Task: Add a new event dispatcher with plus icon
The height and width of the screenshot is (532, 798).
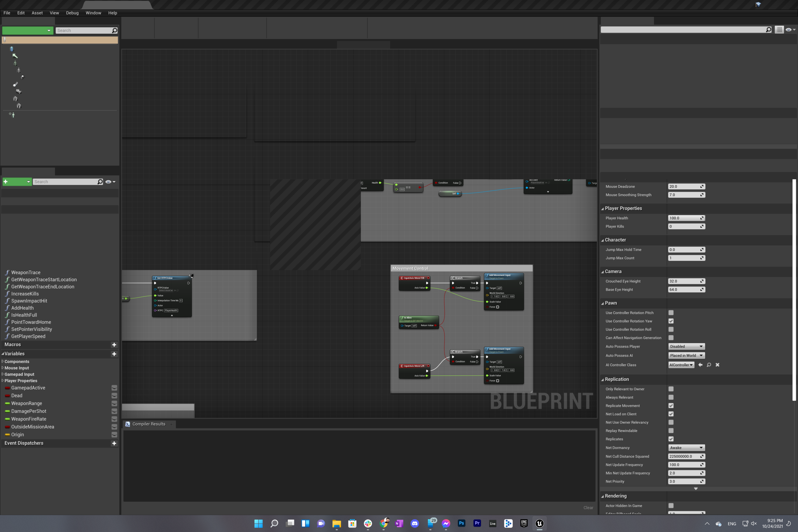Action: point(114,444)
